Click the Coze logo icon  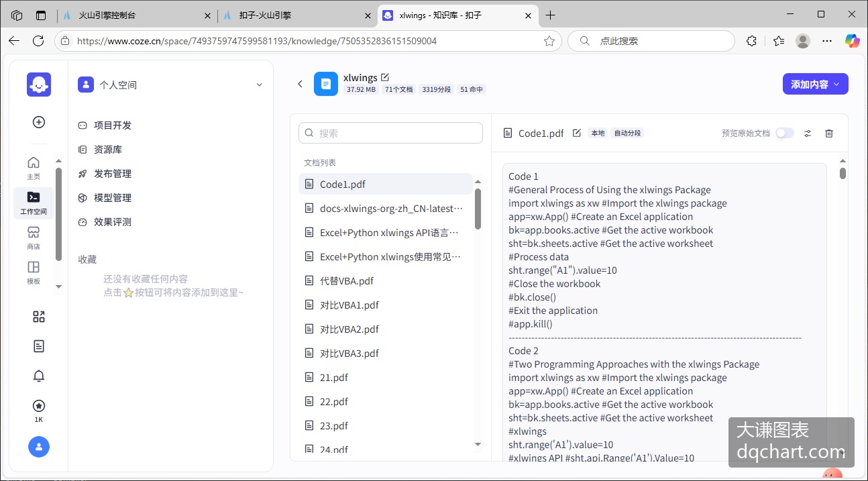39,85
